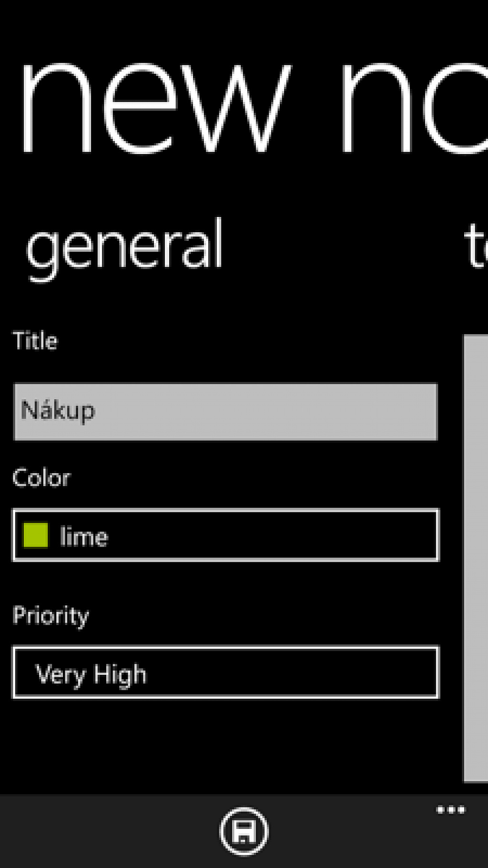Click the Color label above the picker

41,478
